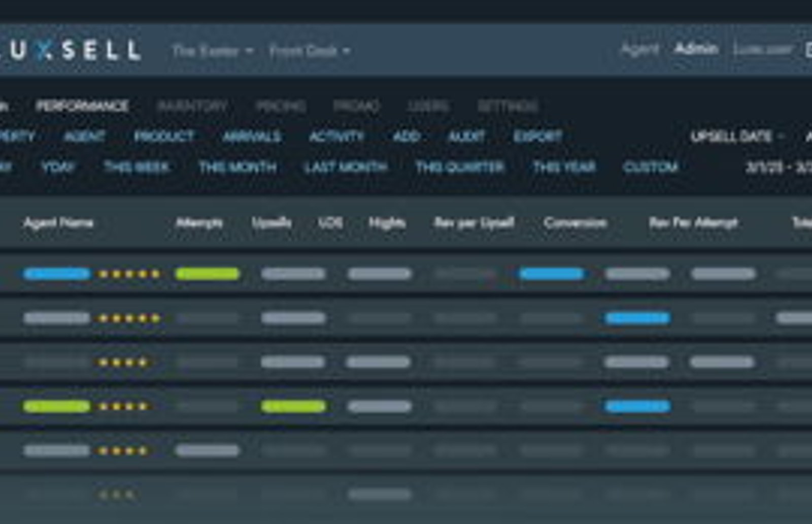The height and width of the screenshot is (524, 812).
Task: Open the Inventory tab
Action: click(192, 106)
